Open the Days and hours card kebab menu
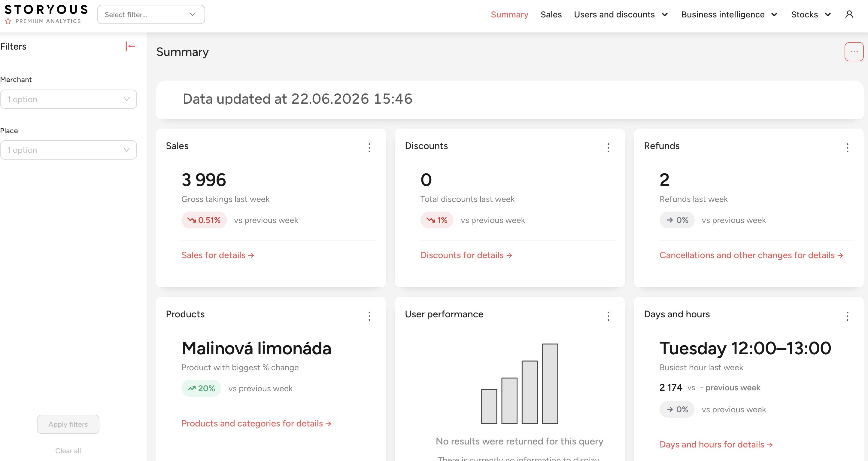868x461 pixels. 847,316
